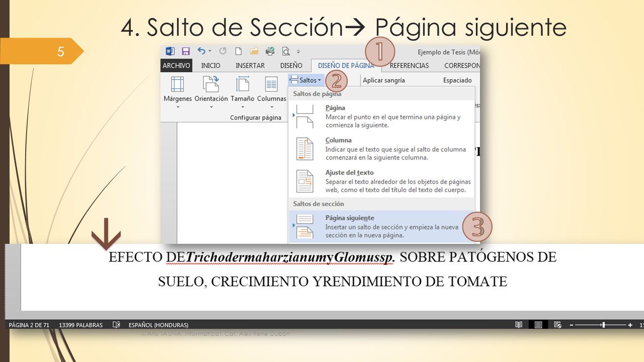Click the Orientación icon
The width and height of the screenshot is (644, 362).
211,84
